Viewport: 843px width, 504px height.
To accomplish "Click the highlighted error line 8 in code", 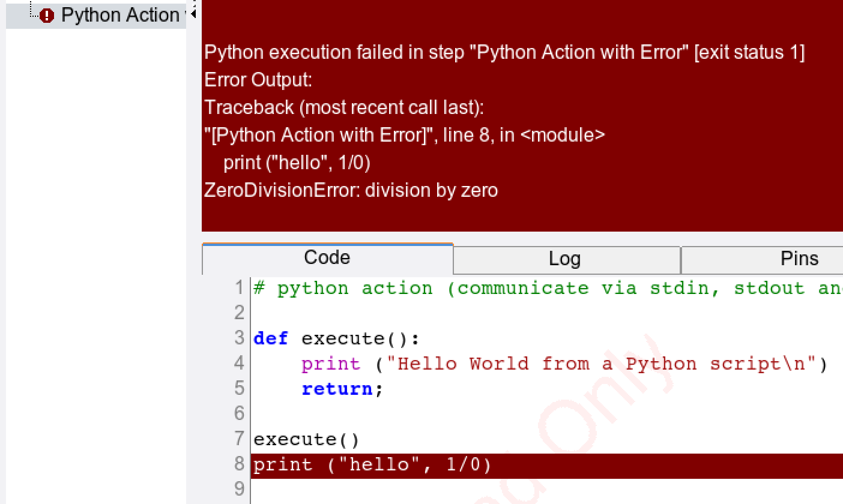I will click(372, 466).
